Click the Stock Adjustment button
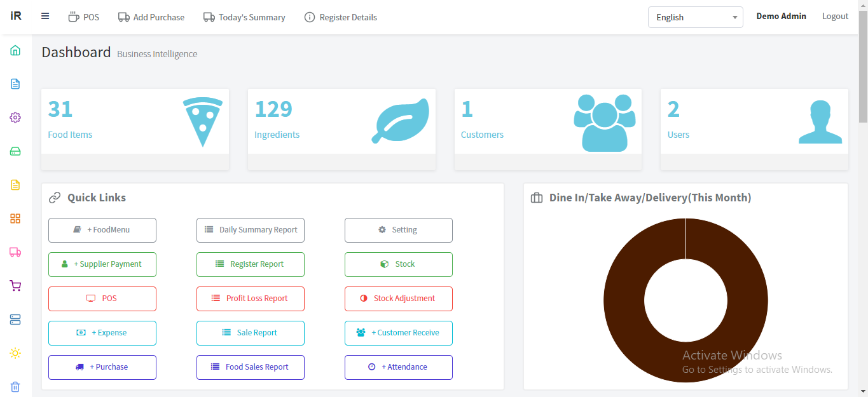The height and width of the screenshot is (397, 868). pyautogui.click(x=399, y=299)
